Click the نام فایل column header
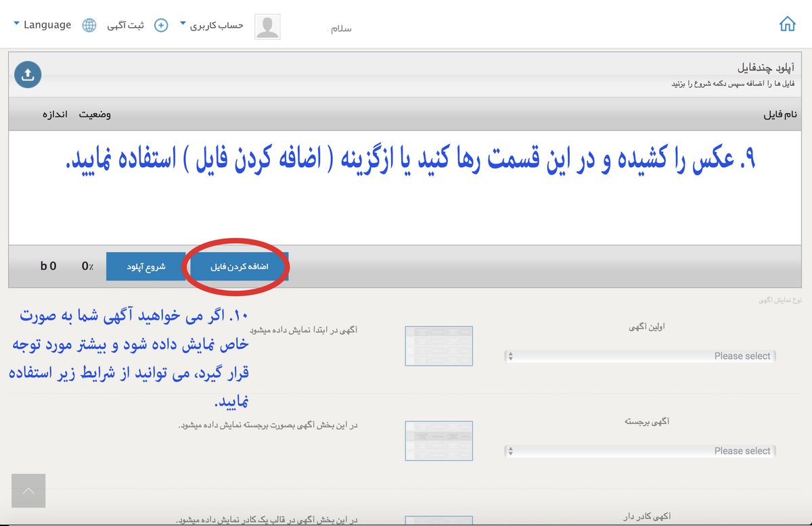Viewport: 812px width, 526px height. (x=780, y=115)
